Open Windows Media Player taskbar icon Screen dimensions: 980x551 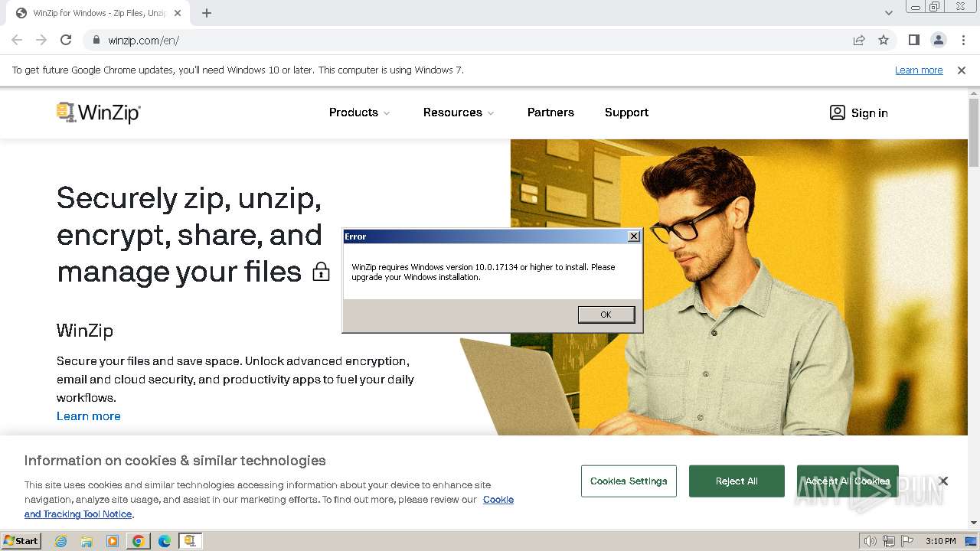[x=113, y=541]
